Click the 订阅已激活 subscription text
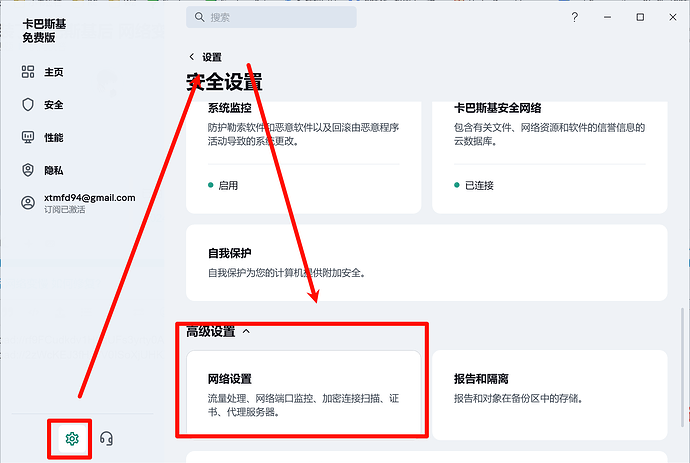690x463 pixels. 64,210
